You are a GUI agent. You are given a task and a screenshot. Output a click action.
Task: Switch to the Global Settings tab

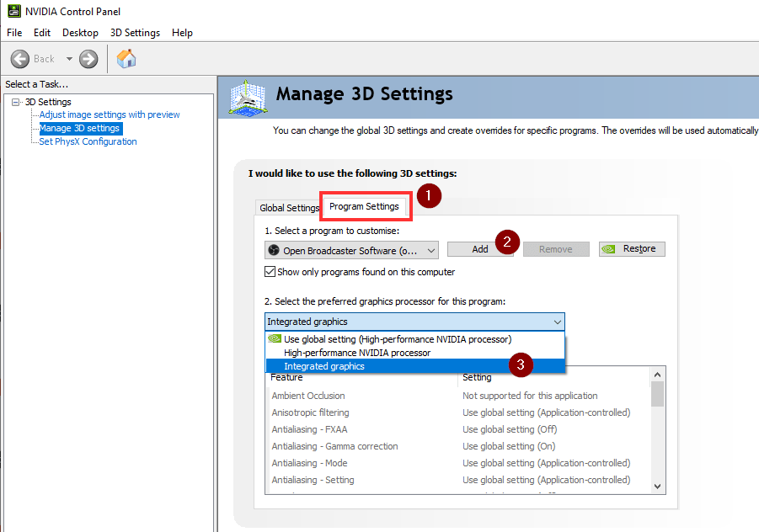289,208
